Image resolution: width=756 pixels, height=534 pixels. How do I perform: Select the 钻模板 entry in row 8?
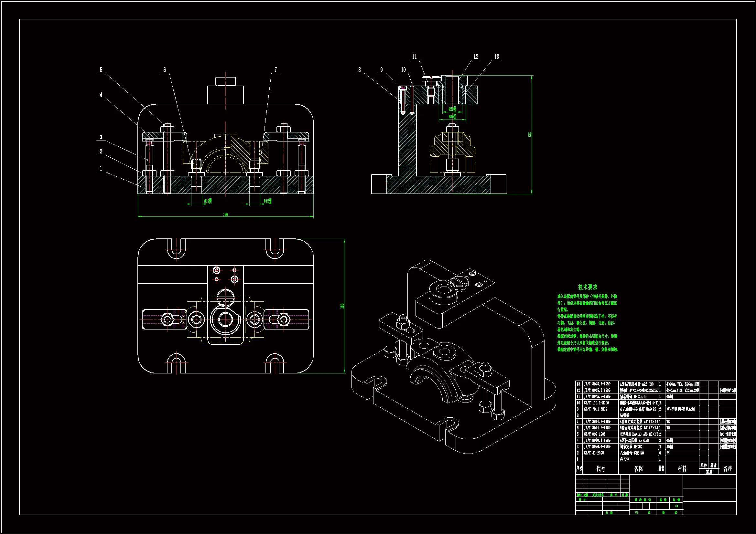[x=624, y=415]
